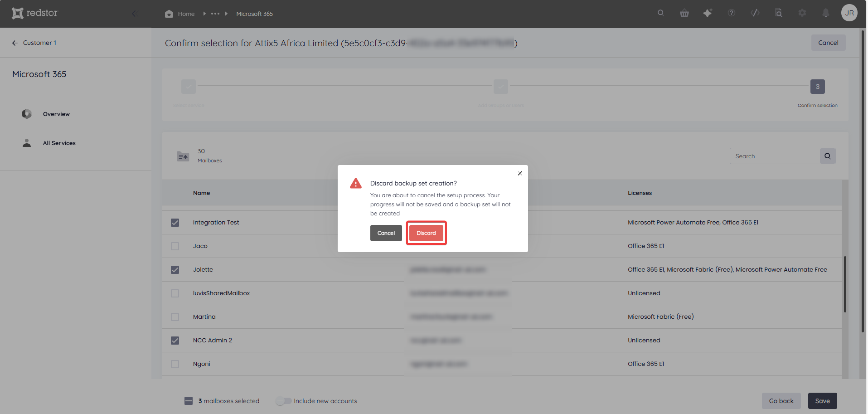The height and width of the screenshot is (414, 868).
Task: Click the Save button
Action: (x=822, y=401)
